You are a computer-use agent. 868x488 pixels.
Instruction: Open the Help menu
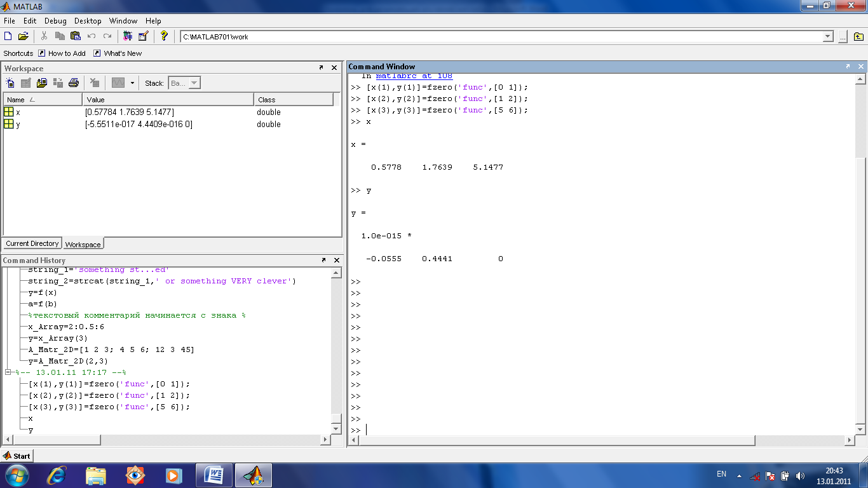coord(153,21)
